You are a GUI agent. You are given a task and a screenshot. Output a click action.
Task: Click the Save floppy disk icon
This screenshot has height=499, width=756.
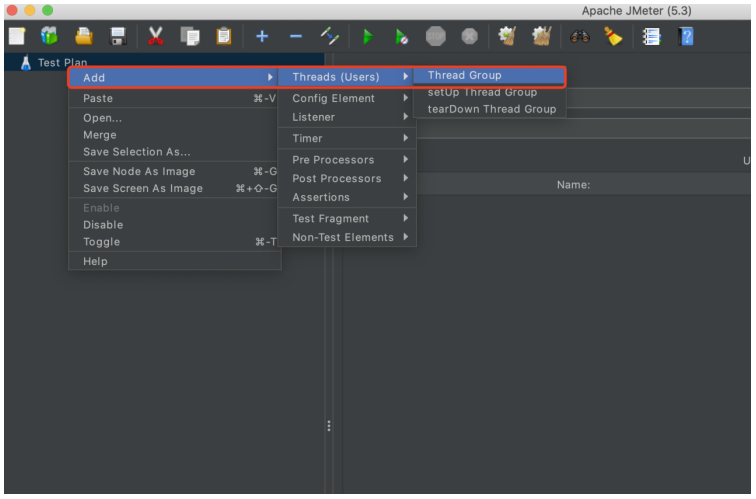click(x=118, y=36)
